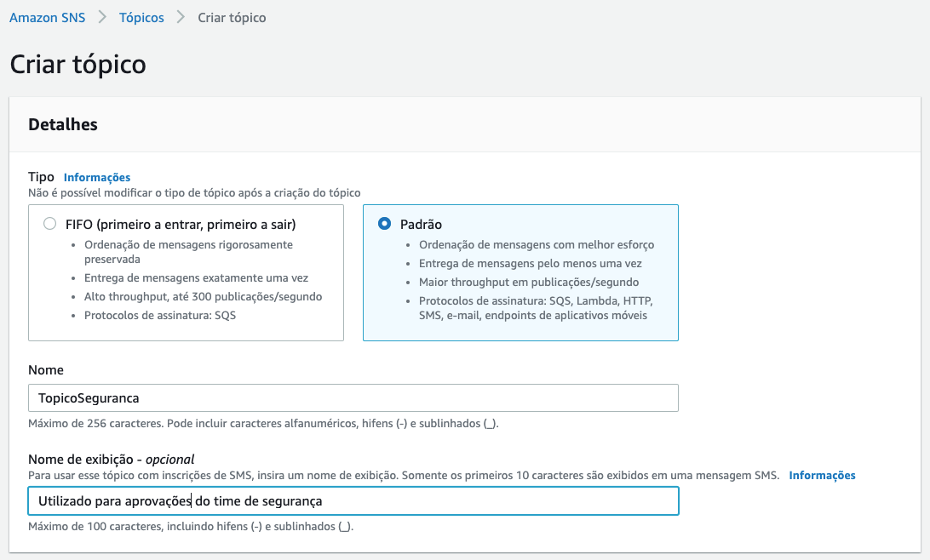Go back to Tópicos breadcrumb
Screen dimensions: 930x560
click(141, 18)
